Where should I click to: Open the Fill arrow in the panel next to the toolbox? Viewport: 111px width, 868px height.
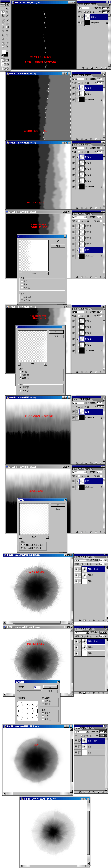(109, 11)
